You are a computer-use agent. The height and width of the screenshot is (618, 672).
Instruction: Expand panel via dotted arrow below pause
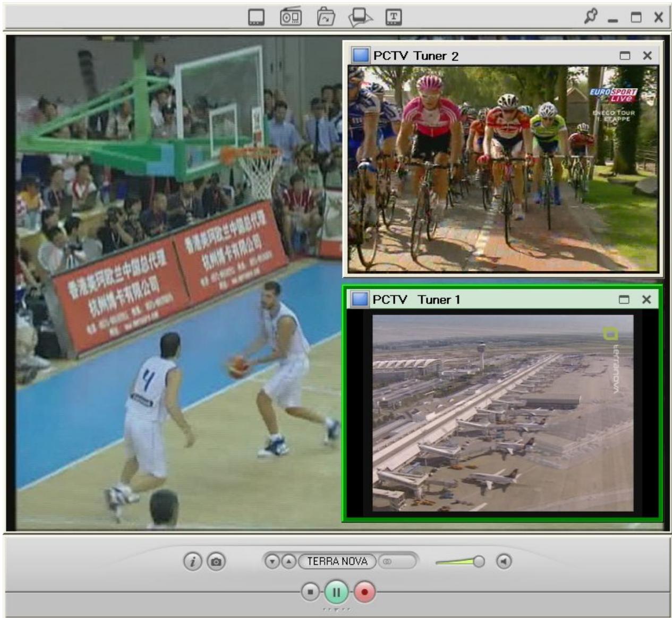pos(336,609)
